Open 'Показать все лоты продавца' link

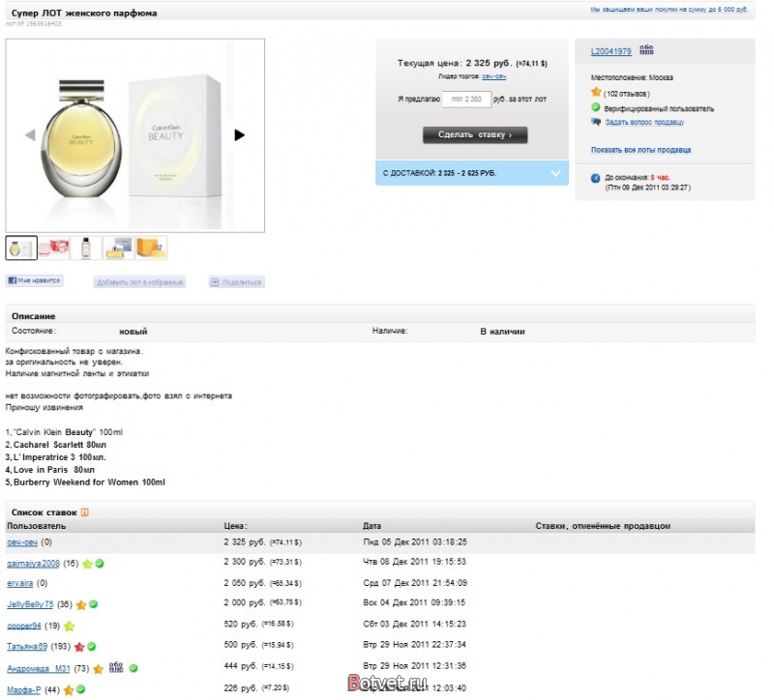640,150
